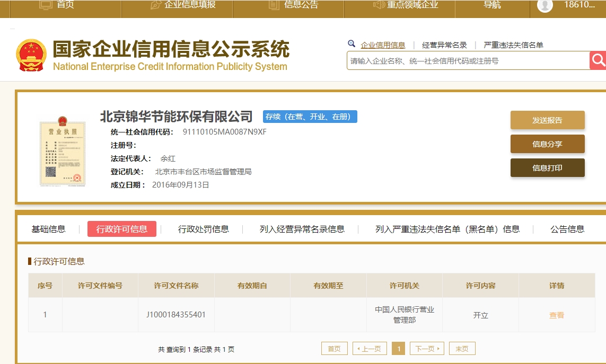The image size is (606, 364).
Task: Focus the enterprise name search input field
Action: click(468, 60)
